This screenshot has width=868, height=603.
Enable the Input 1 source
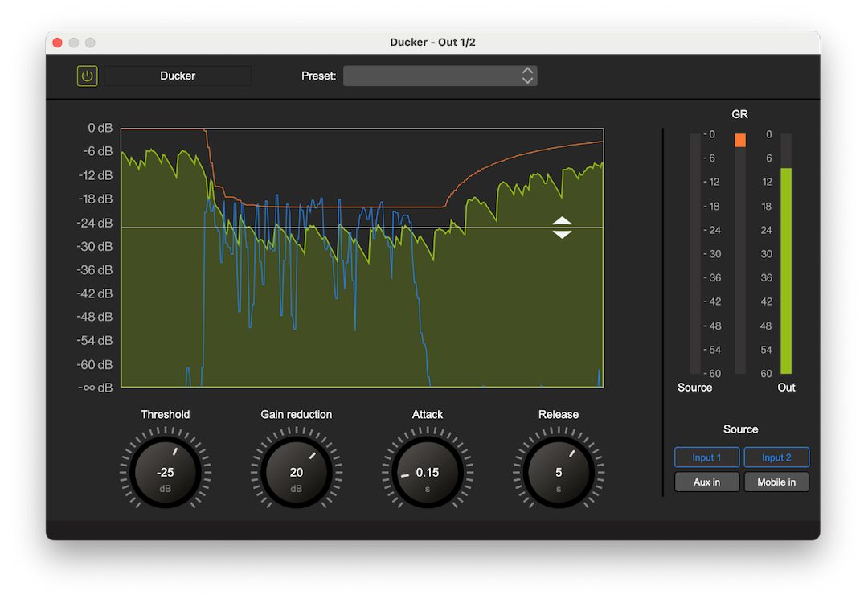[706, 457]
